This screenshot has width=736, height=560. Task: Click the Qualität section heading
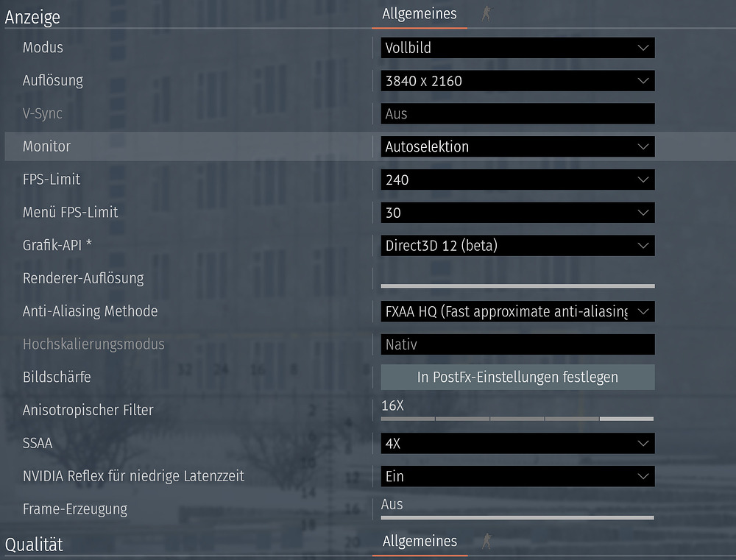[34, 545]
